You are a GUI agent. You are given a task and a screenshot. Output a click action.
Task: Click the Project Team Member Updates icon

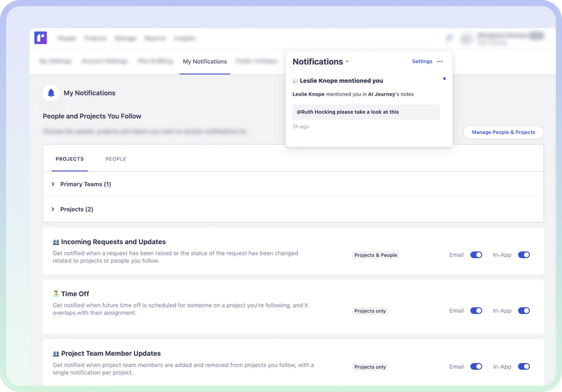point(56,354)
